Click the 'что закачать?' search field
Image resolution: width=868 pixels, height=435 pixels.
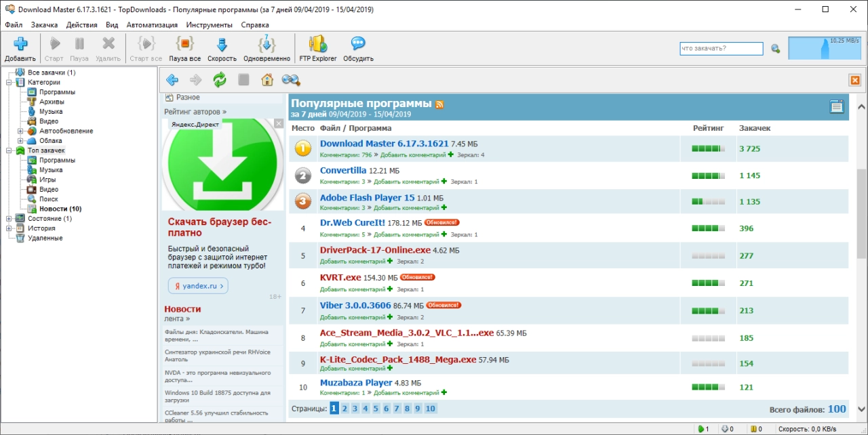(722, 49)
